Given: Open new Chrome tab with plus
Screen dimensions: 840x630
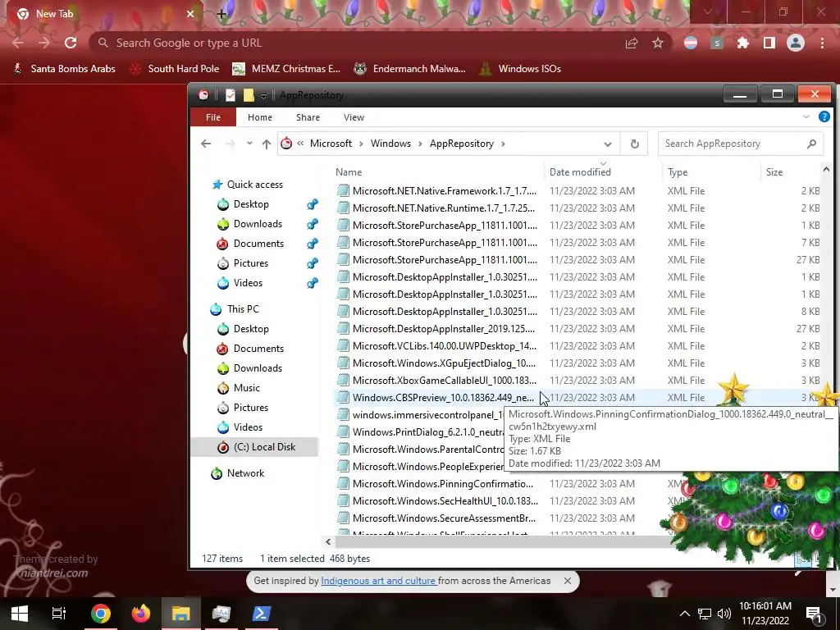Looking at the screenshot, I should [221, 15].
